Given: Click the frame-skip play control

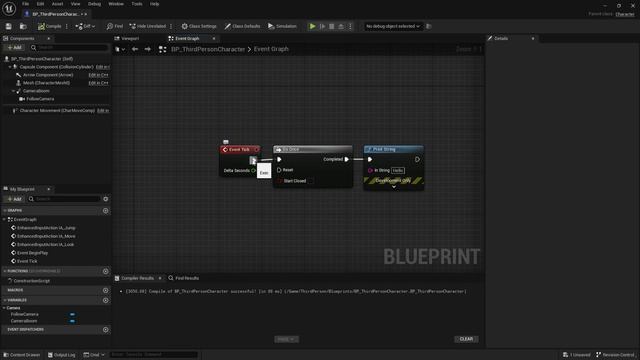Looking at the screenshot, I should (x=322, y=26).
